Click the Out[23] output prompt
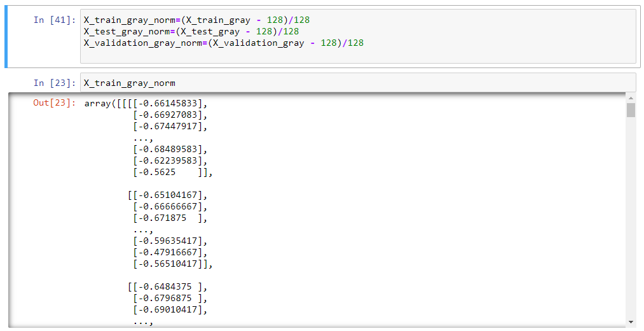644x331 pixels. click(x=55, y=102)
